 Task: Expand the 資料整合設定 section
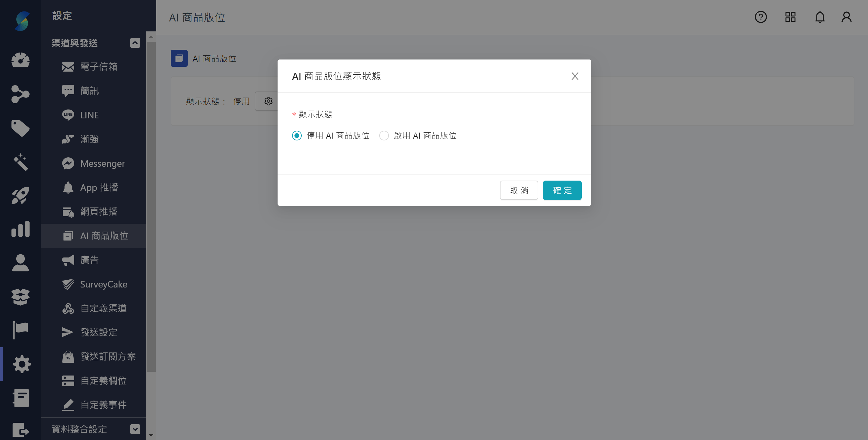135,429
